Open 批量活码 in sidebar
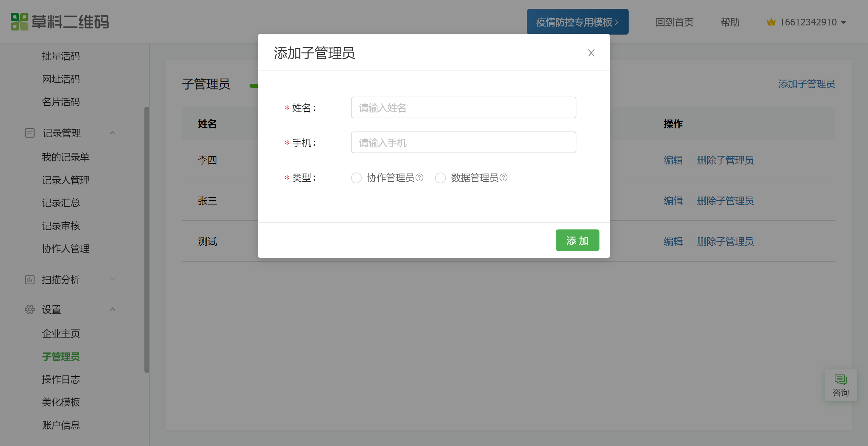 [x=61, y=56]
